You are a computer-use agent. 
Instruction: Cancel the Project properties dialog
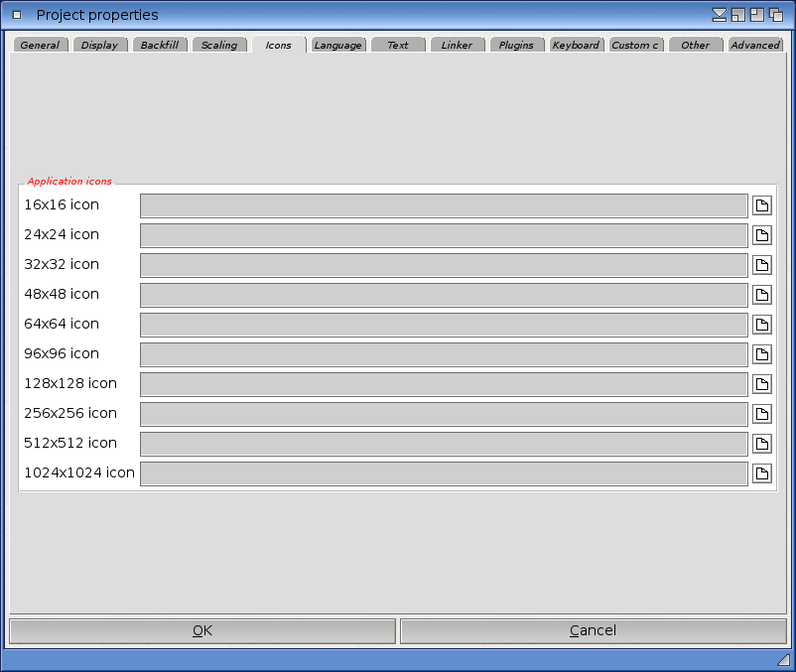593,630
